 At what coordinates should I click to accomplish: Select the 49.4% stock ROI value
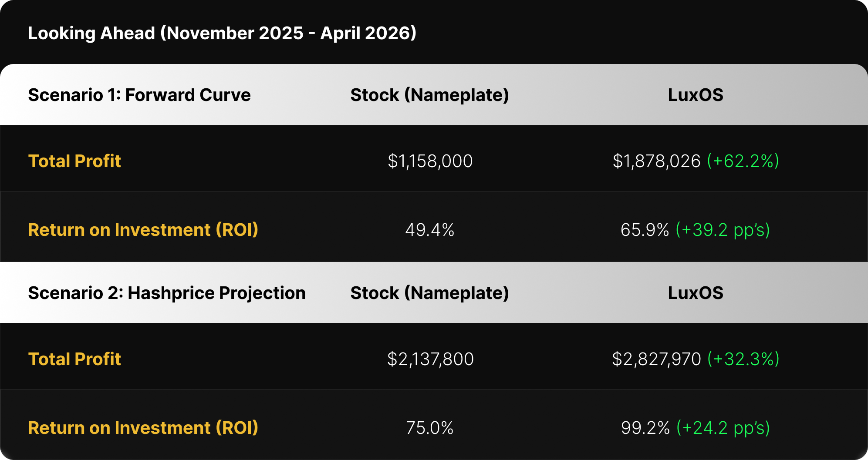pyautogui.click(x=430, y=230)
